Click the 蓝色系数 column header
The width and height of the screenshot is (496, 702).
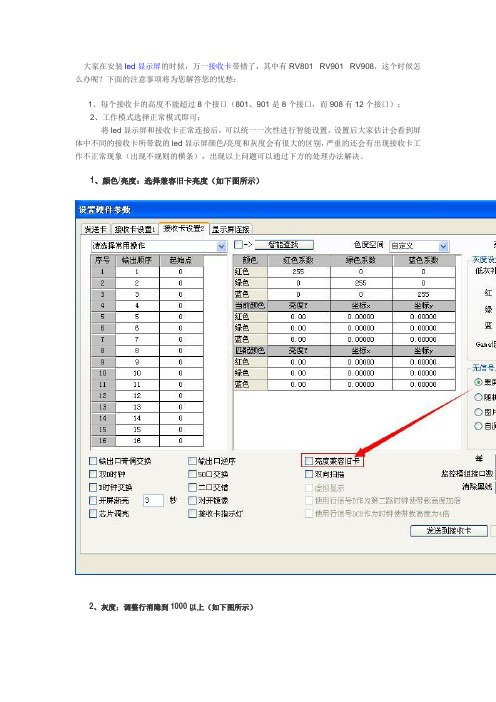[x=423, y=260]
